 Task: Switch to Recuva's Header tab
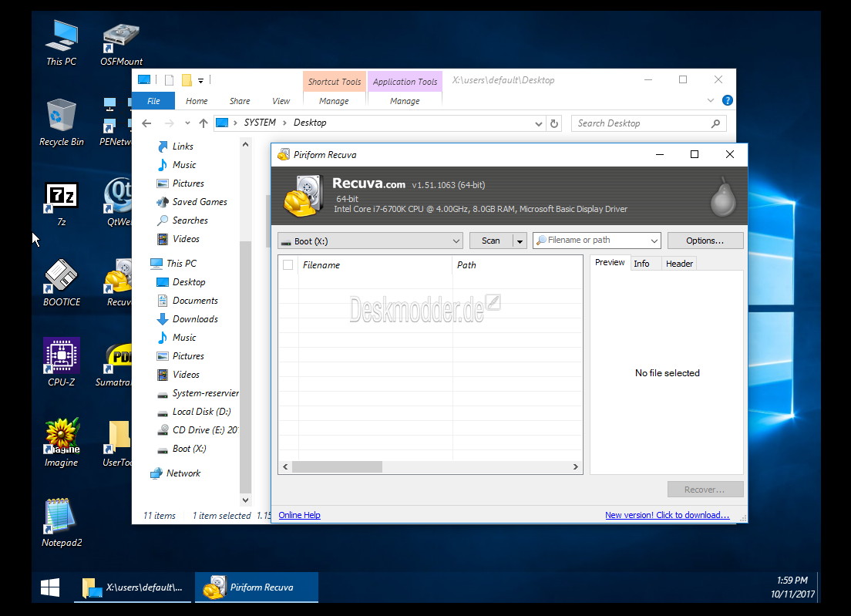point(680,264)
